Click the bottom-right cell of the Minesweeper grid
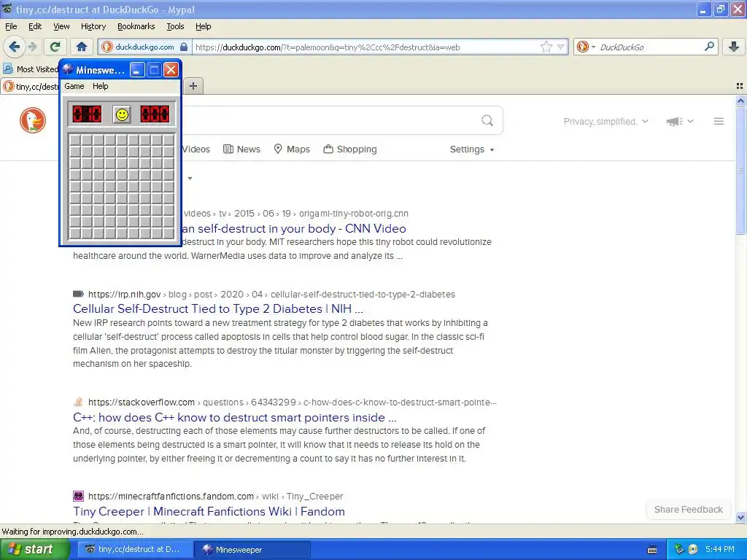This screenshot has width=747, height=560. (169, 233)
